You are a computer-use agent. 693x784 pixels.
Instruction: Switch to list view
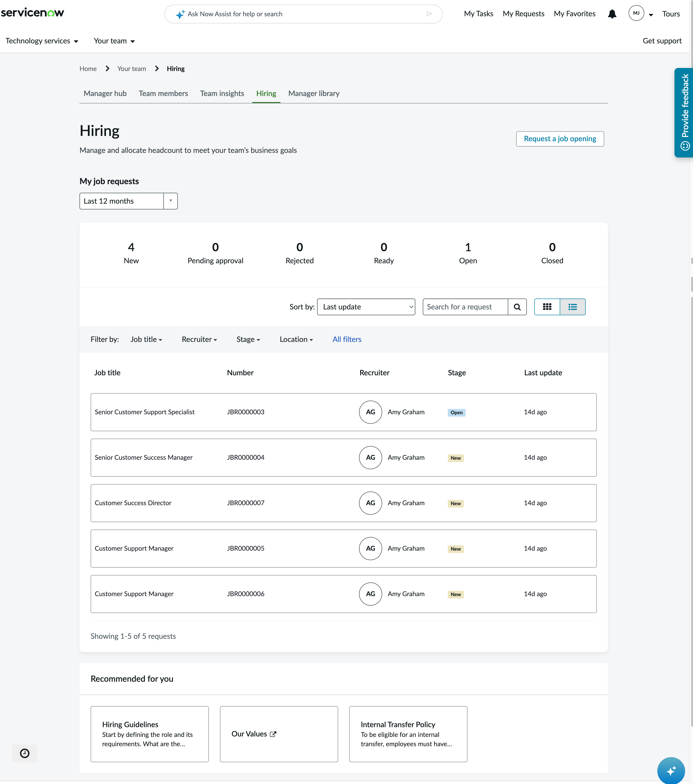pos(573,307)
